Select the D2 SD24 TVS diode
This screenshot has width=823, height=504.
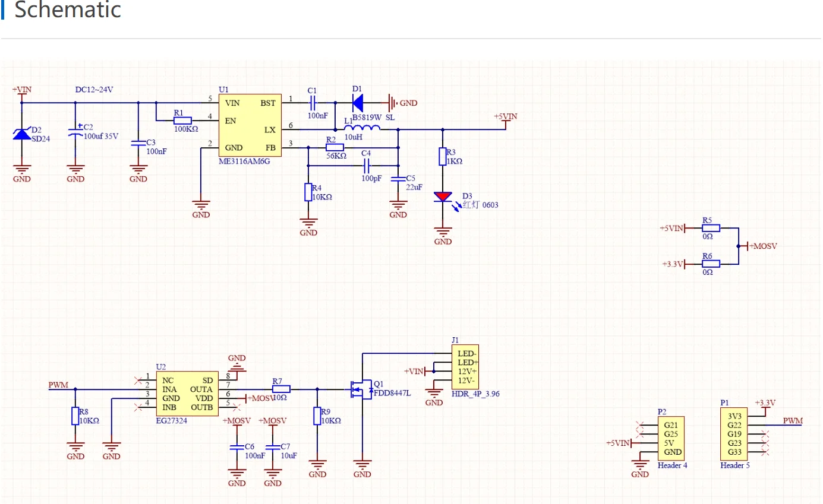tap(22, 134)
